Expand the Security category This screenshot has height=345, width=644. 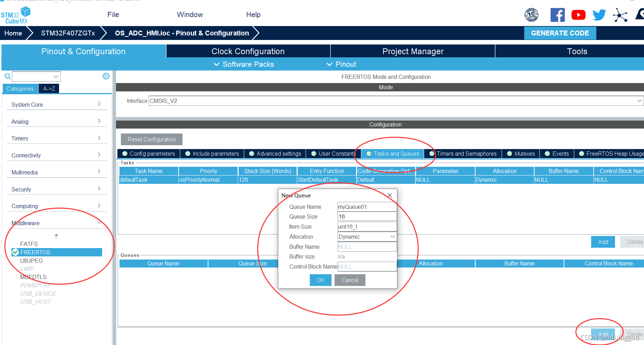[57, 189]
